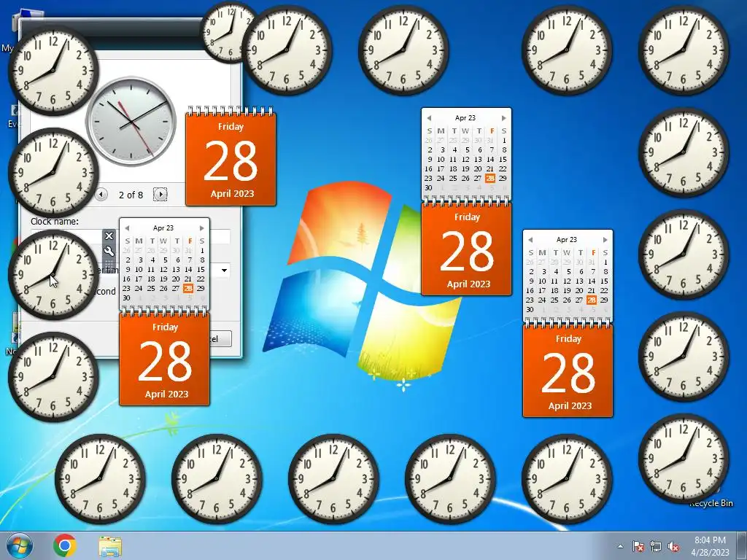Click the partly hidden Cancel button

[220, 338]
